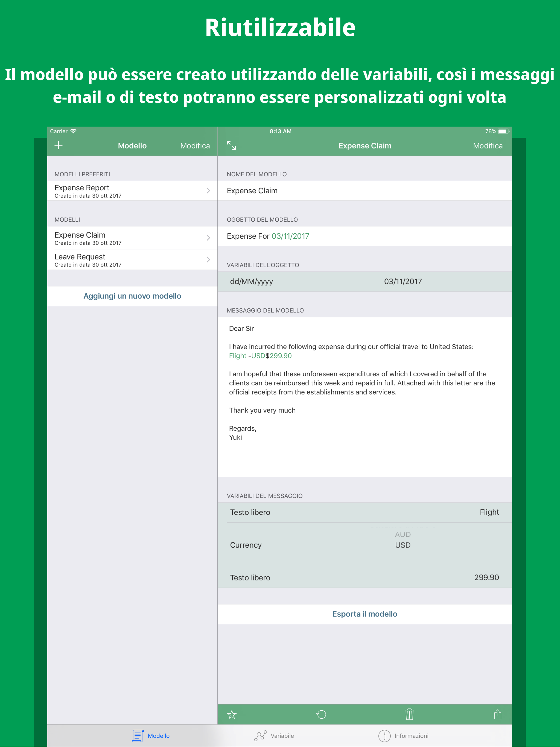Edit the subject field Expense For

tap(365, 236)
